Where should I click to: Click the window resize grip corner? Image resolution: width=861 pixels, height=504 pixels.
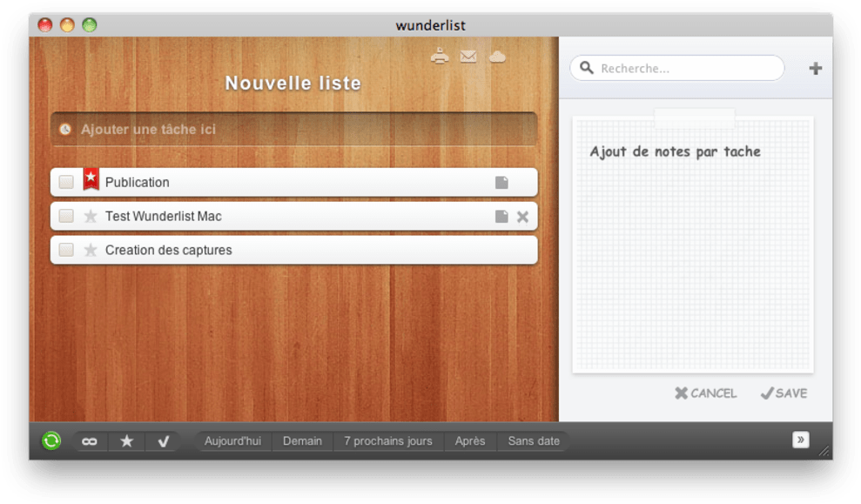[x=824, y=451]
